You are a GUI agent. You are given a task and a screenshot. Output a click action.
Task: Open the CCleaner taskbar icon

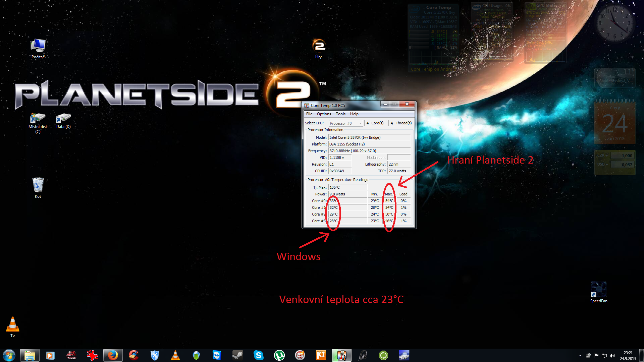(x=134, y=355)
